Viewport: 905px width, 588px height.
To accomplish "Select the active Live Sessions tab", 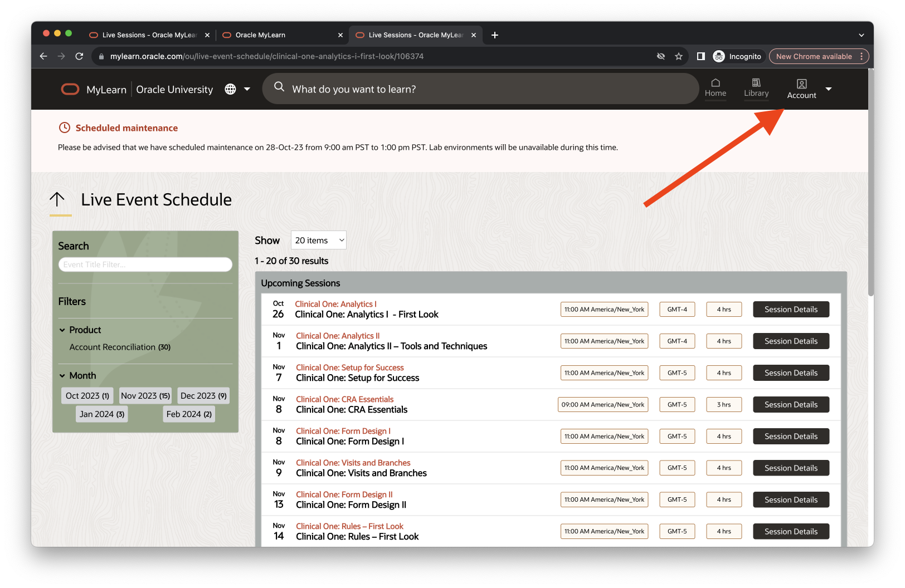I will [x=416, y=35].
